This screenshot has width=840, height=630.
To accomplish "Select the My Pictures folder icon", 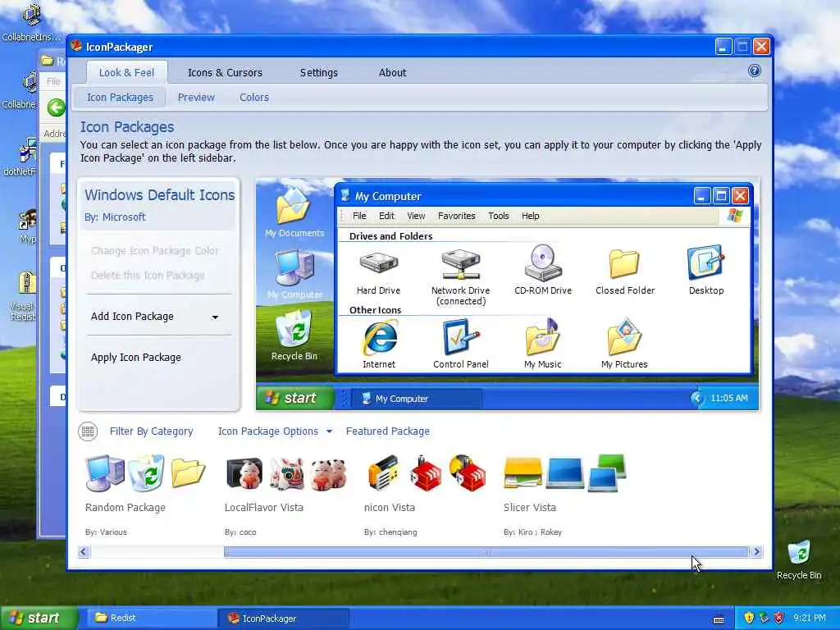I will point(624,337).
